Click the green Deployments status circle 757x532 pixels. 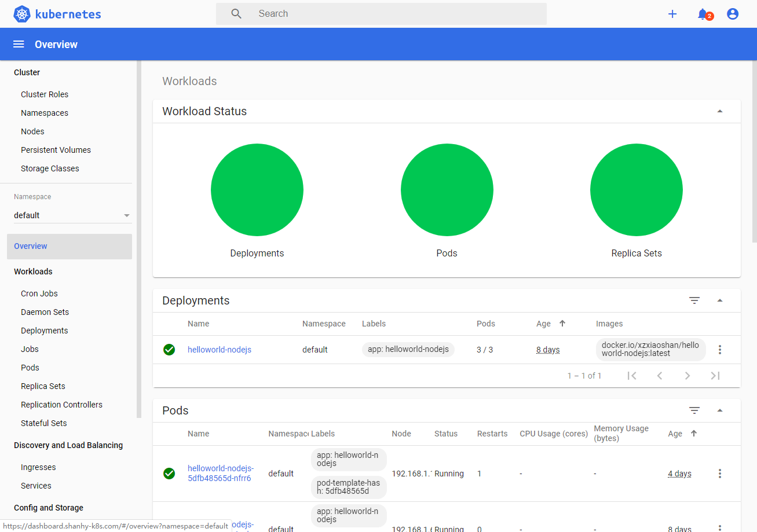[257, 190]
